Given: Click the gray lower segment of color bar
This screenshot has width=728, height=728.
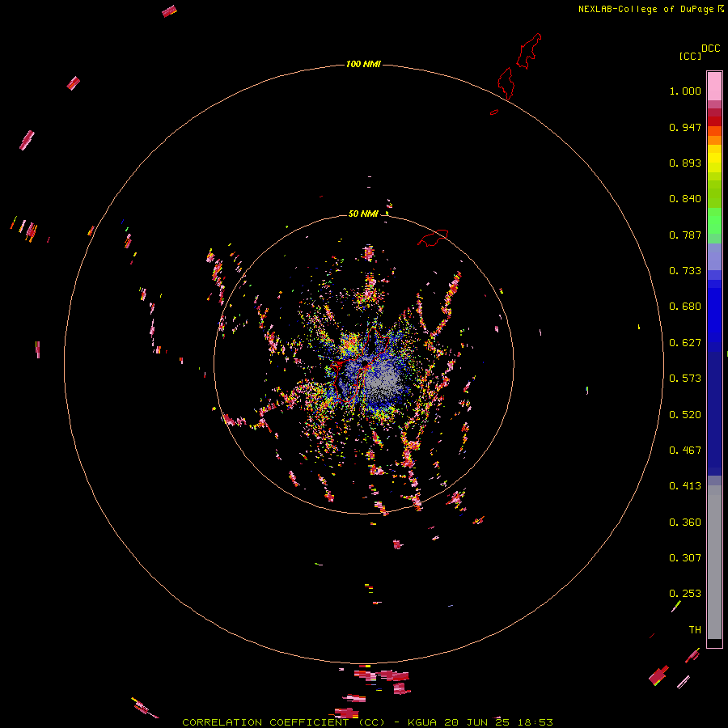Looking at the screenshot, I should (714, 562).
